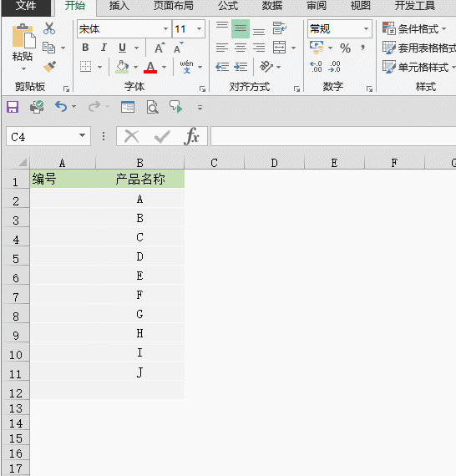Confirm formula entry with checkmark
Viewport: 456px width, 476px height.
[x=161, y=137]
